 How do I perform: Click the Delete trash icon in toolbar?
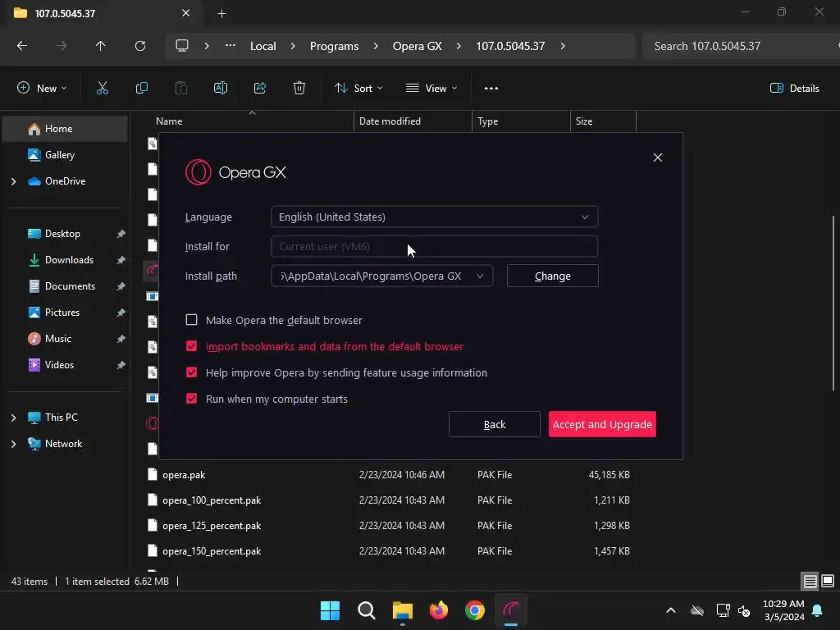299,89
